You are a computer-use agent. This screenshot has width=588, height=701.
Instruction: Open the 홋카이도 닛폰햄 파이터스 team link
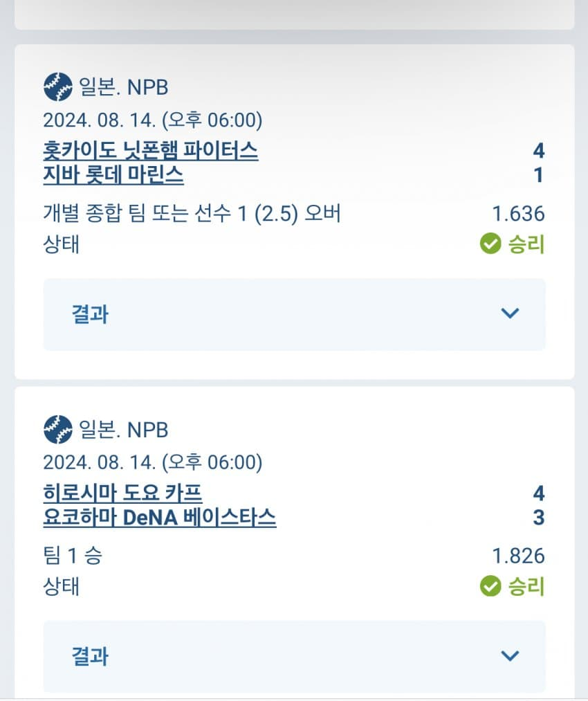point(150,150)
